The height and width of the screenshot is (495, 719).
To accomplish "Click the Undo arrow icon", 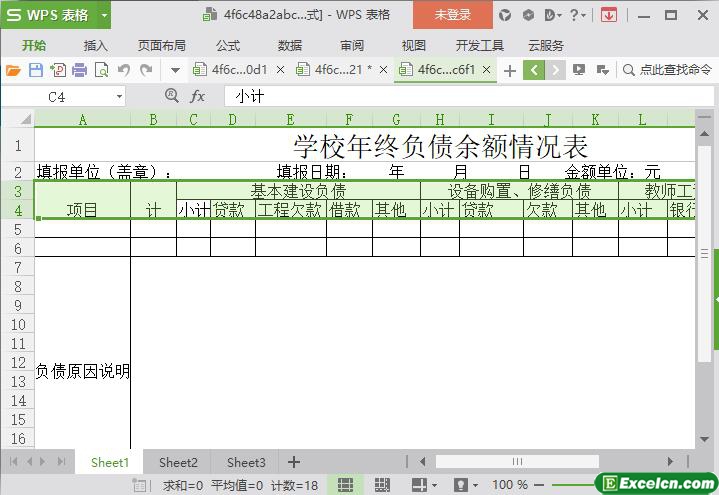I will click(x=124, y=70).
